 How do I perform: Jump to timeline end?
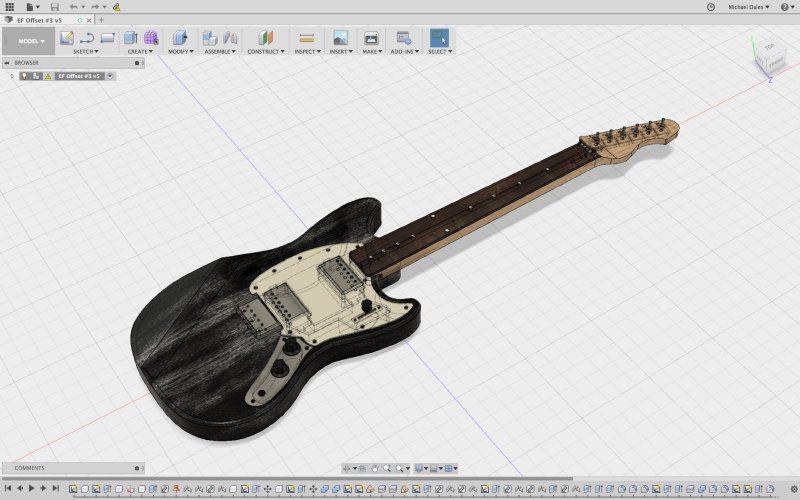(x=56, y=488)
